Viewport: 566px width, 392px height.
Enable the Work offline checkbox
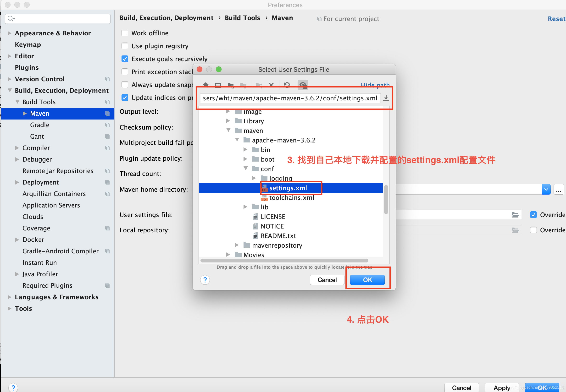click(x=125, y=33)
